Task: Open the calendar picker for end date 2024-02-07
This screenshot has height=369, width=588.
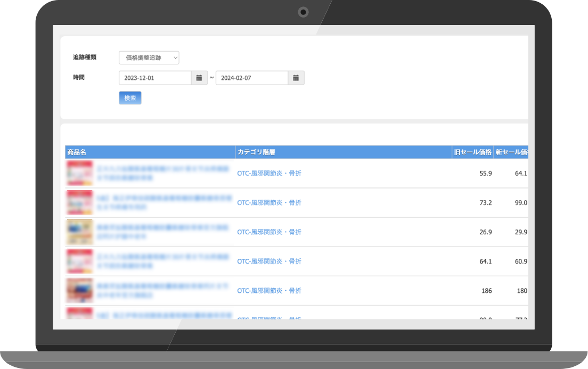Action: point(296,78)
